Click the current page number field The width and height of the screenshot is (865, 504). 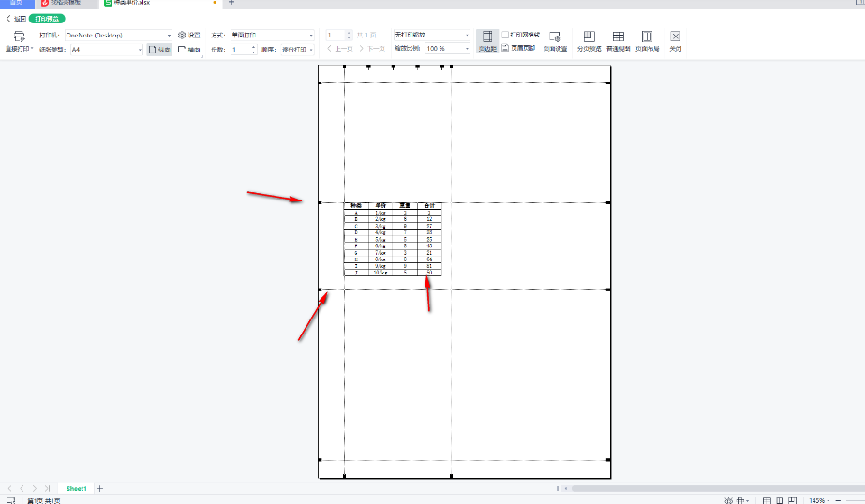(336, 35)
